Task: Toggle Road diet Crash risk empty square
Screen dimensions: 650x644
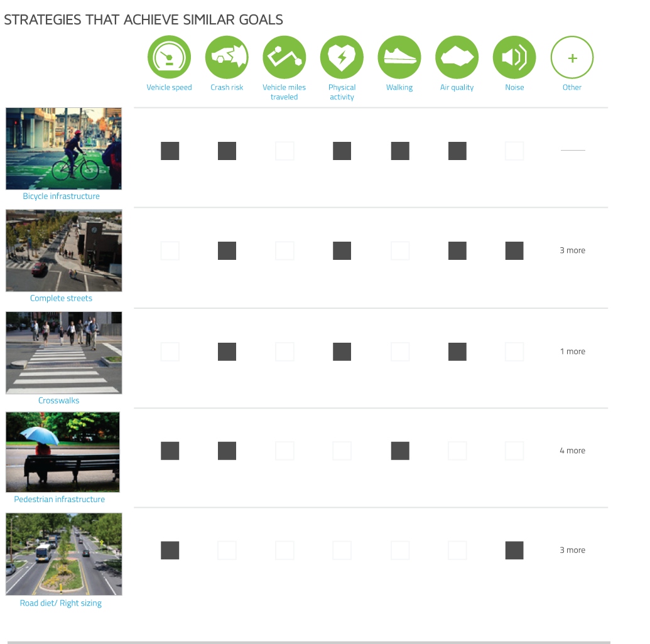Action: coord(227,550)
